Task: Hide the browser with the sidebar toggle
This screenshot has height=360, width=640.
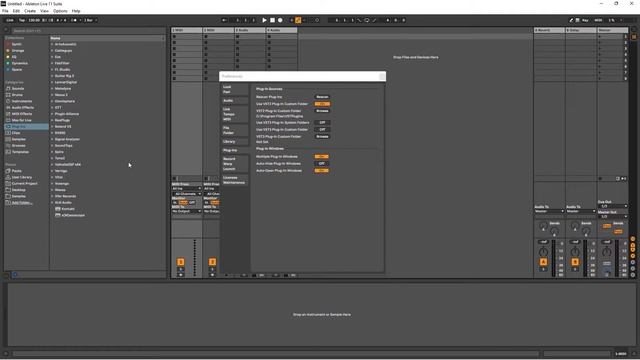Action: pos(6,30)
